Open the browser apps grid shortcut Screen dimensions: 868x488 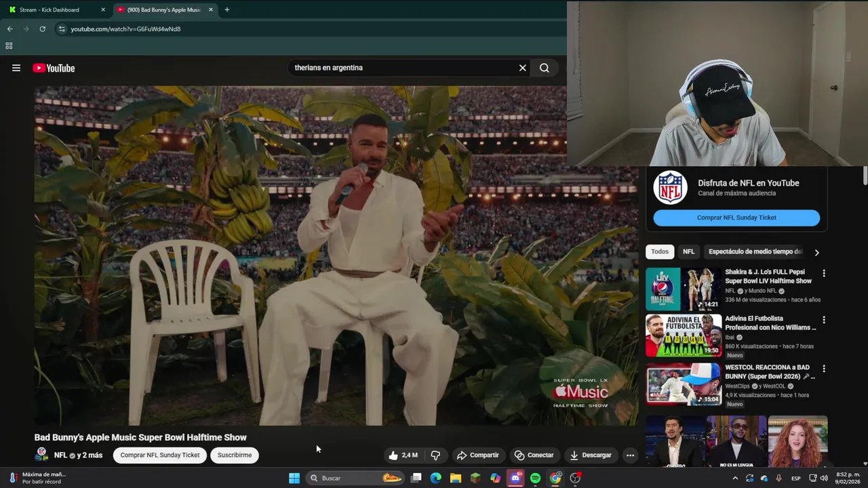pyautogui.click(x=9, y=46)
